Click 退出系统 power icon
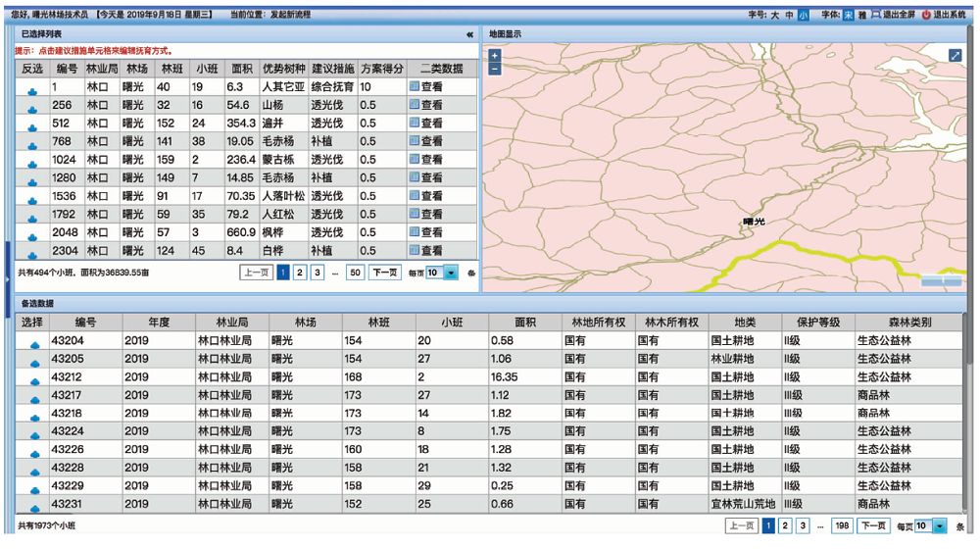 (x=926, y=15)
